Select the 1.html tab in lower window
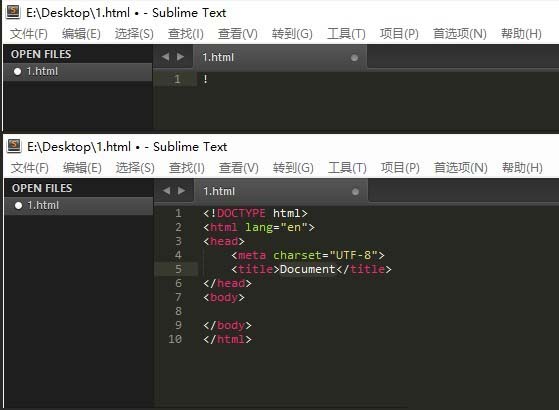 281,191
